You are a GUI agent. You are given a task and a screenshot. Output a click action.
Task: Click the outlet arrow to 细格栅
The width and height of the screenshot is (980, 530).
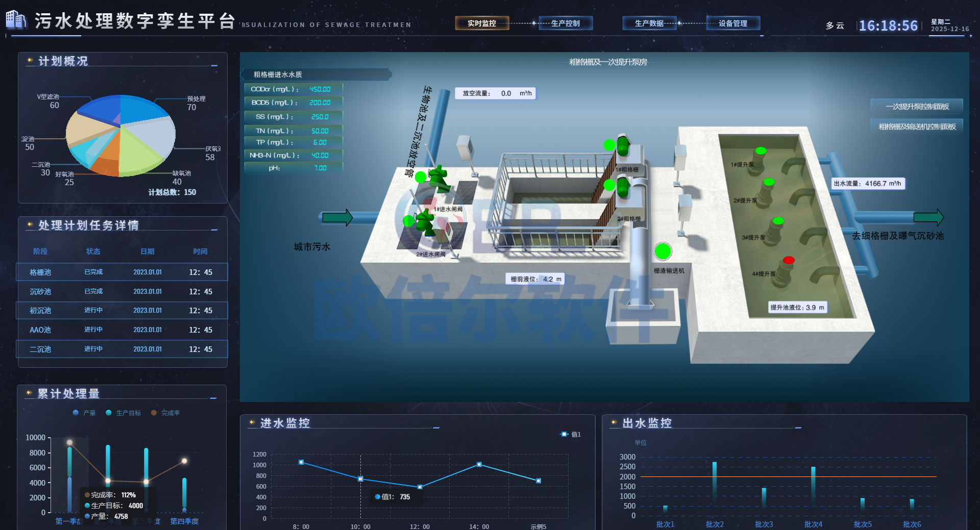(x=928, y=217)
